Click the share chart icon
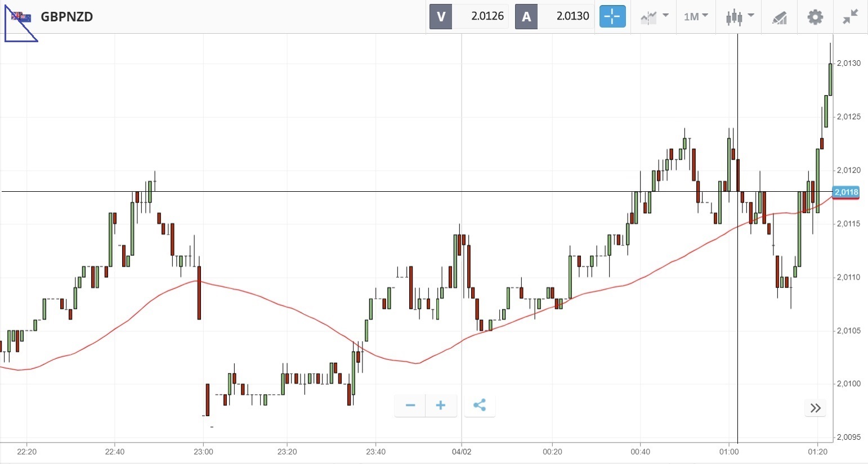 (480, 406)
